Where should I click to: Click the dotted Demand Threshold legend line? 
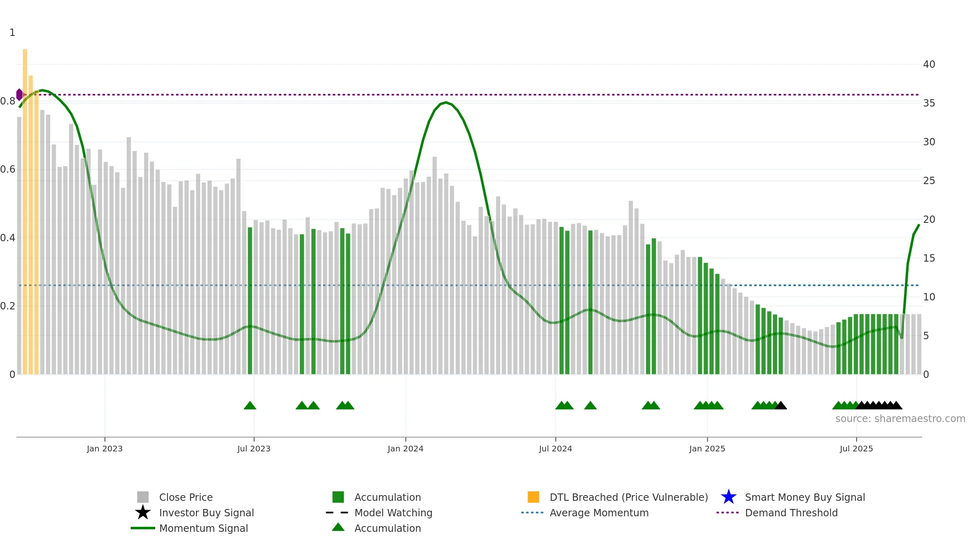[728, 513]
